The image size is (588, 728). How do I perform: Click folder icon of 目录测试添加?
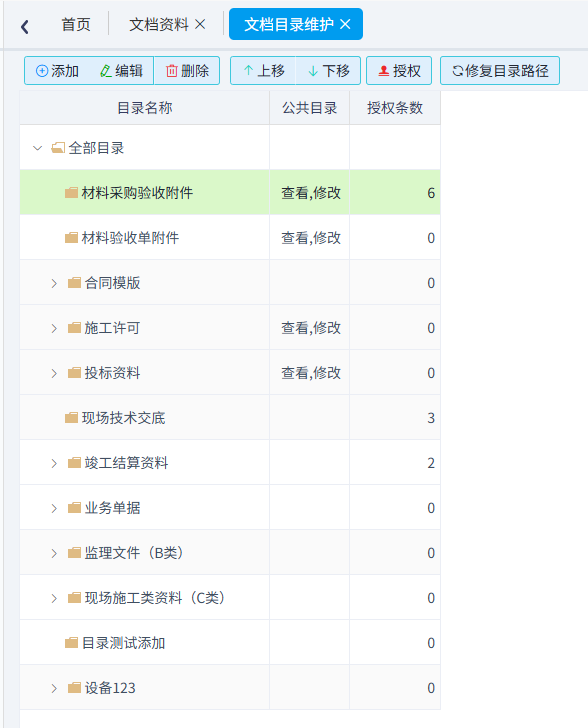(x=71, y=643)
